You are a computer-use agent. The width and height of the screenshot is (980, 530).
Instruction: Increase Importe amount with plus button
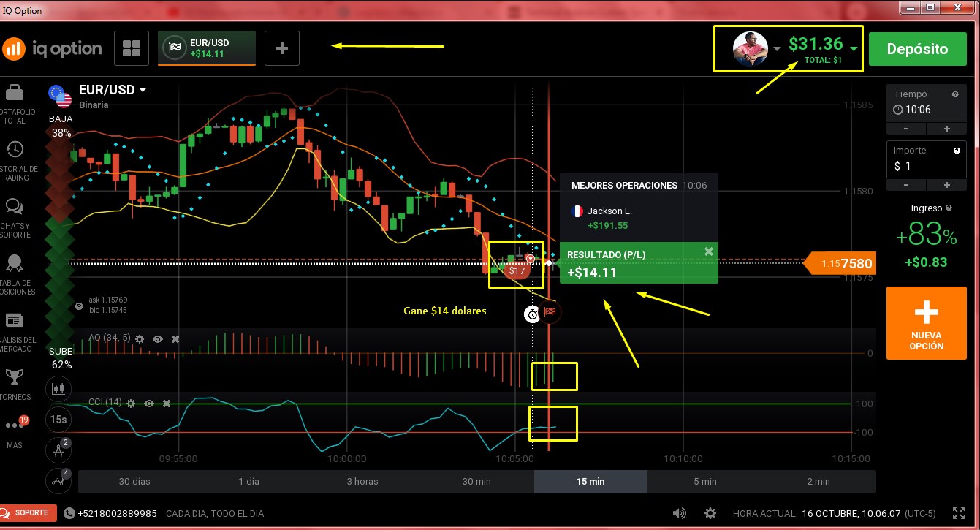(x=946, y=185)
